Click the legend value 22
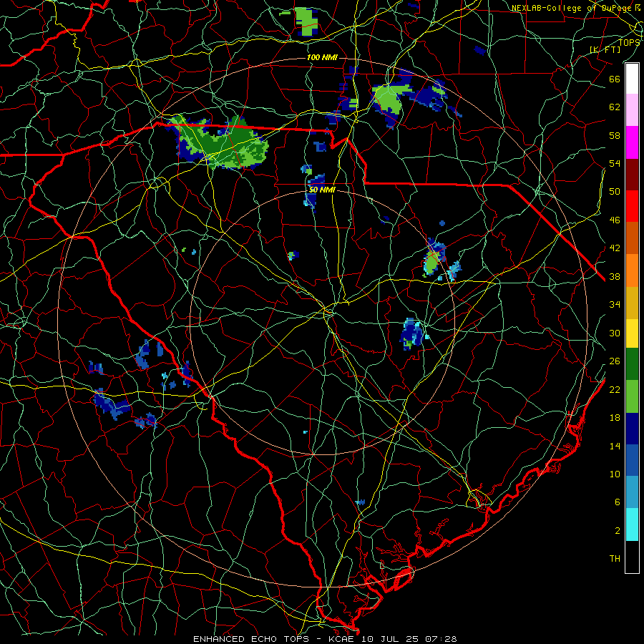The image size is (644, 644). coord(615,389)
